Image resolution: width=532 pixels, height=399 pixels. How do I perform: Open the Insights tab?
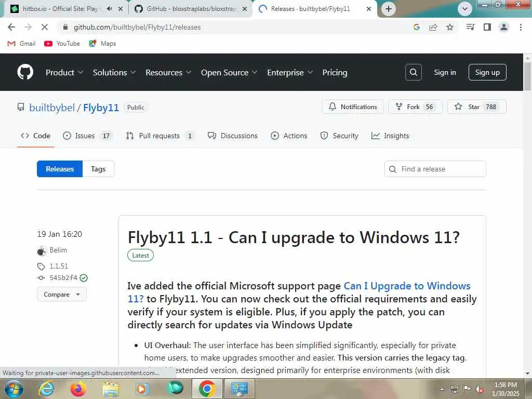(x=390, y=136)
